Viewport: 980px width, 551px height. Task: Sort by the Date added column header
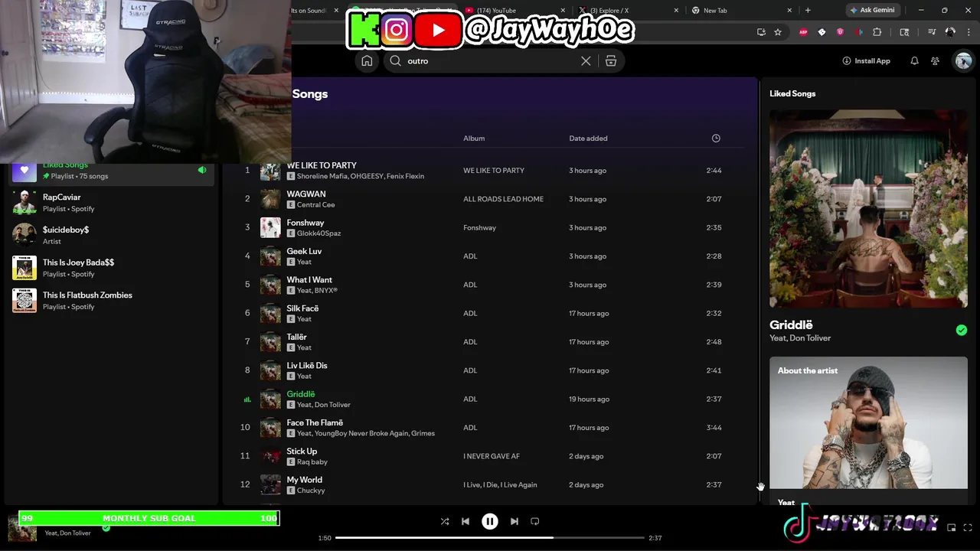[588, 139]
